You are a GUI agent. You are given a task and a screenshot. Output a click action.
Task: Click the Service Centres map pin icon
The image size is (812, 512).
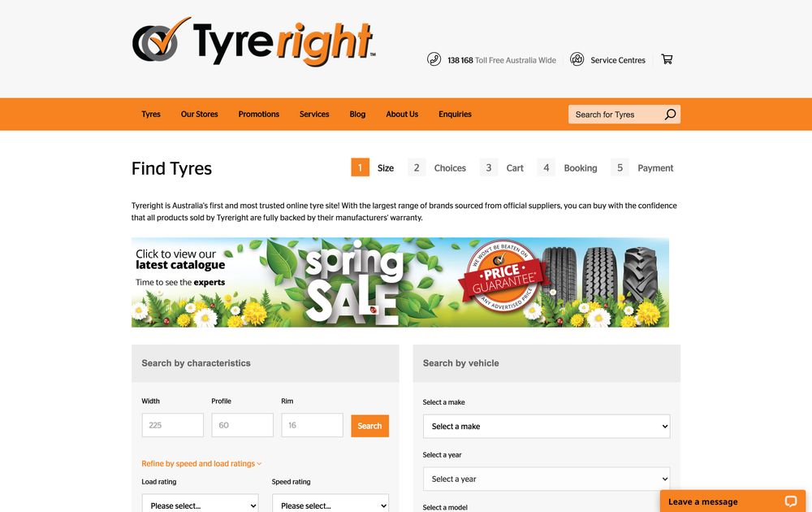[577, 59]
